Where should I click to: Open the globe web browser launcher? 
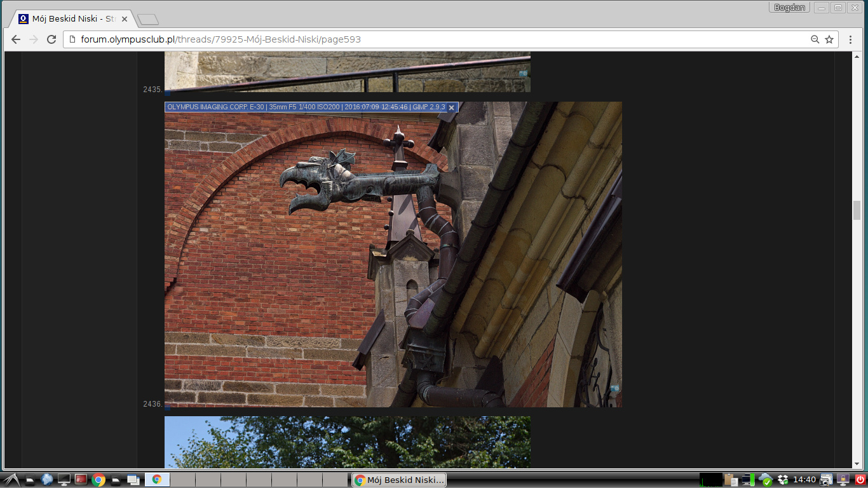(46, 480)
